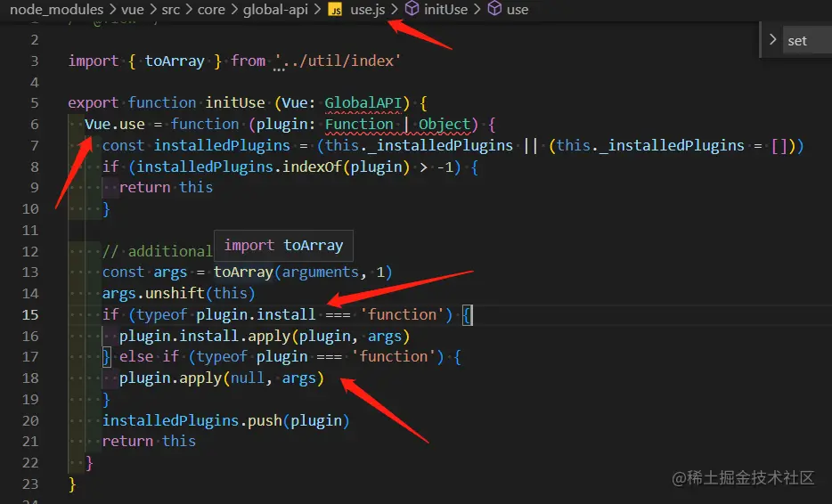The width and height of the screenshot is (832, 504).
Task: Place cursor on '../util/index' import path
Action: click(x=338, y=61)
